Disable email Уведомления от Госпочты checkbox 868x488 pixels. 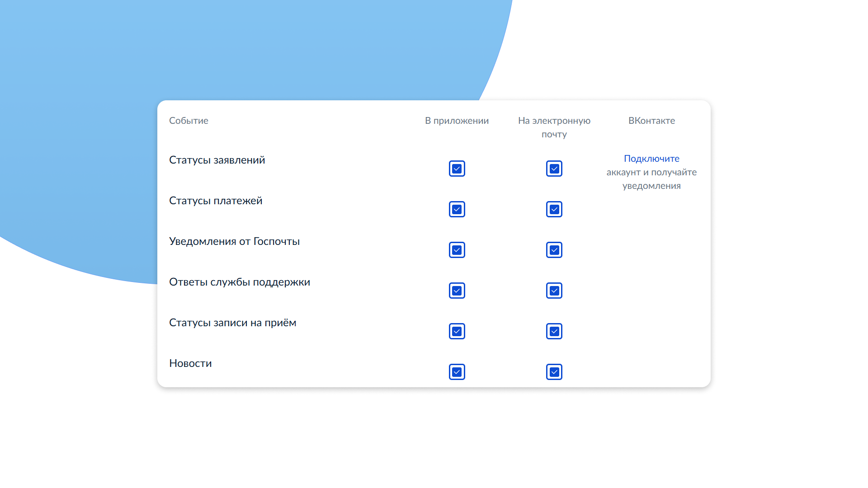554,250
